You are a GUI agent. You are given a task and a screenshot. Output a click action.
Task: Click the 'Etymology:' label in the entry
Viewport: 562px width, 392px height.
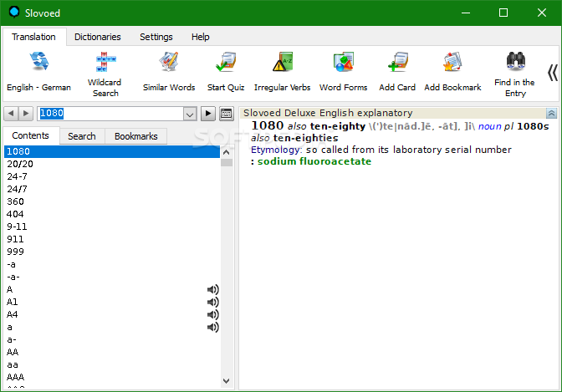[x=276, y=150]
